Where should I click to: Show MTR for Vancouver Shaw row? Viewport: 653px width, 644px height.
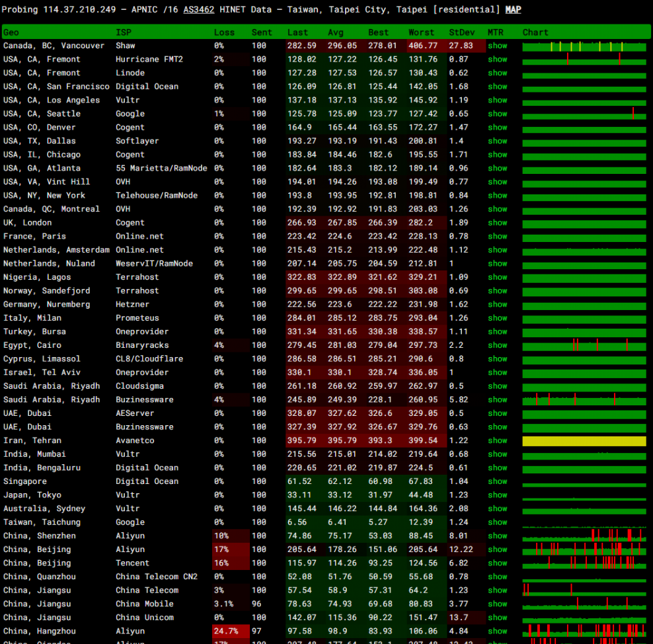tap(497, 46)
